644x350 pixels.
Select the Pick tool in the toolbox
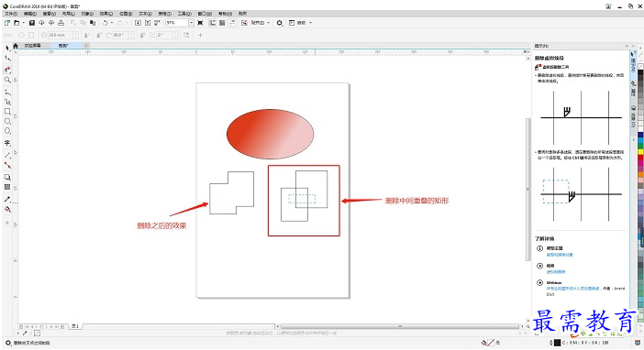coord(7,48)
